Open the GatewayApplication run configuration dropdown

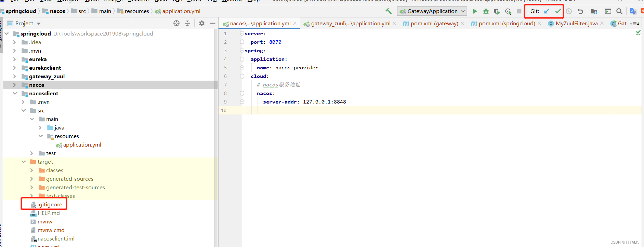click(432, 11)
